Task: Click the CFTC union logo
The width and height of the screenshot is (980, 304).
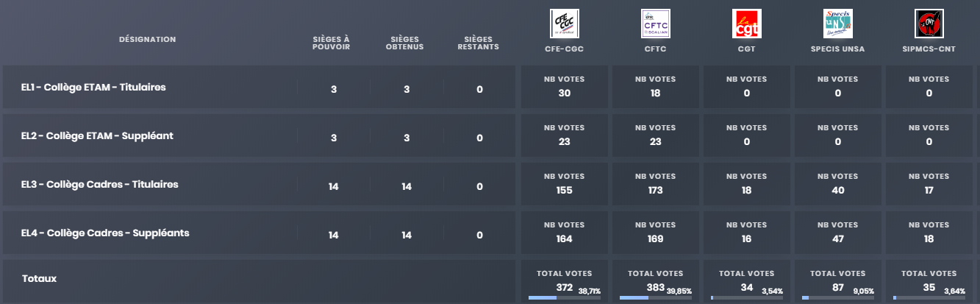Action: point(656,24)
